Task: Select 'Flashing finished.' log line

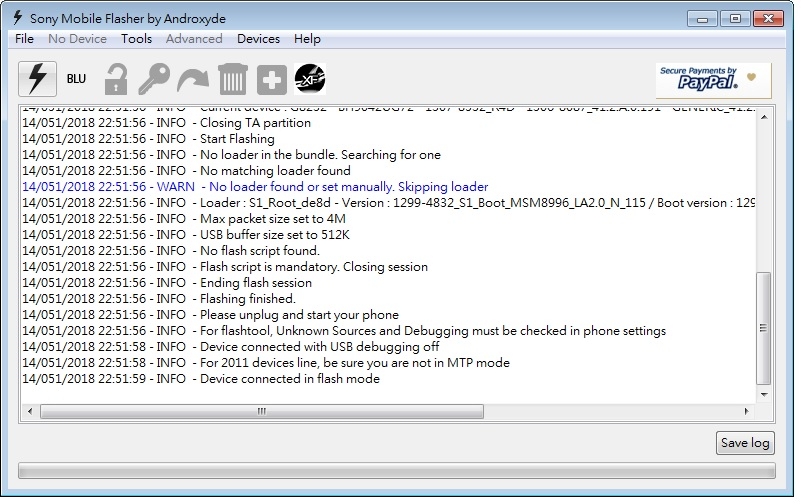Action: click(159, 299)
